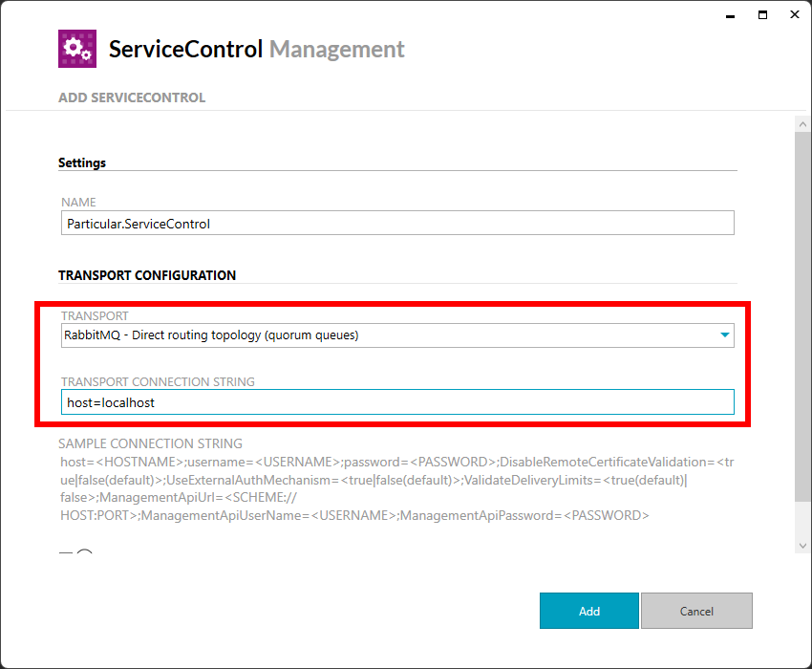Close the ServiceControl Management window
812x669 pixels.
[x=795, y=14]
